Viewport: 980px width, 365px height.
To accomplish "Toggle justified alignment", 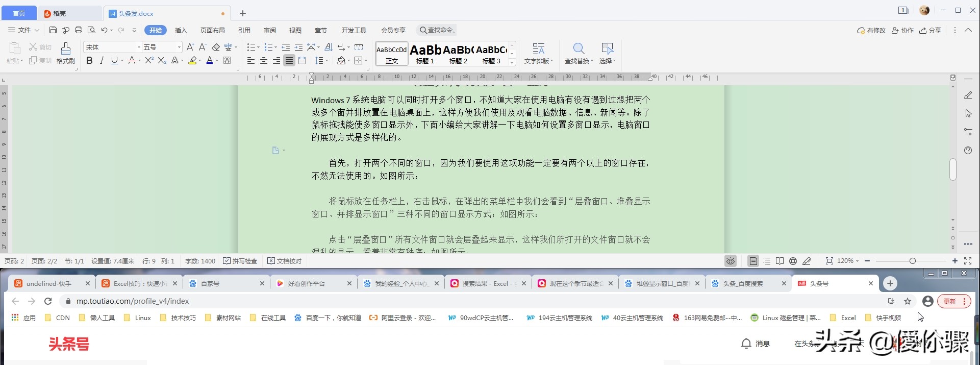I will point(289,61).
